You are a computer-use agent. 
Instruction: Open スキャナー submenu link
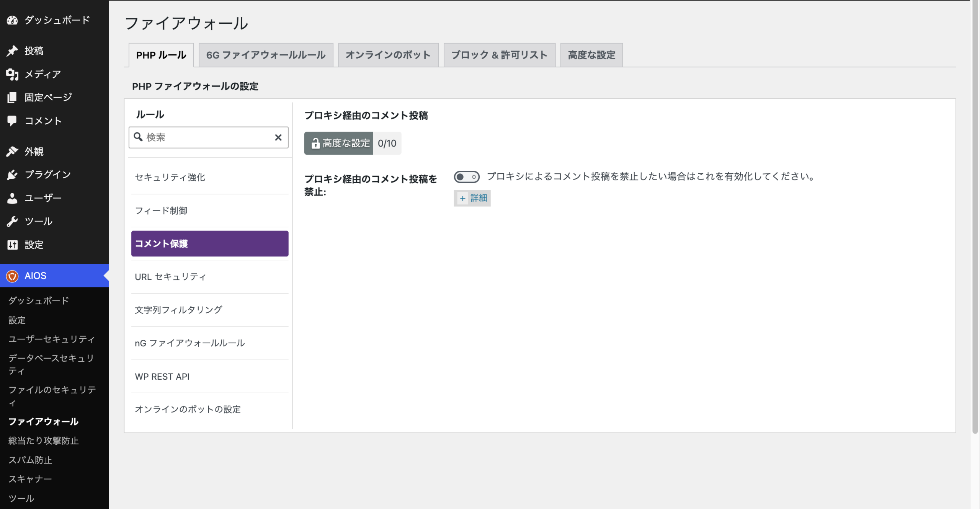[30, 479]
